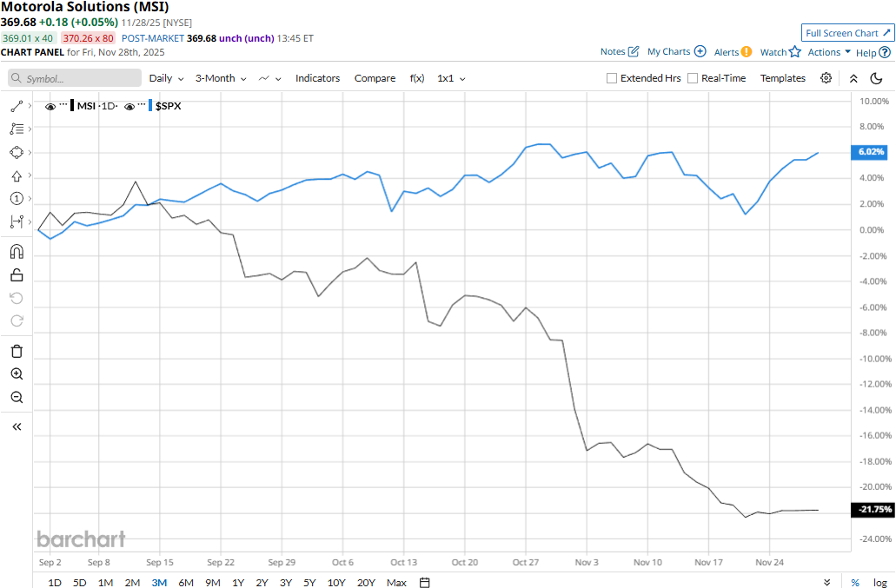Click the $SPX blue color swatch
The image size is (896, 588).
point(150,106)
